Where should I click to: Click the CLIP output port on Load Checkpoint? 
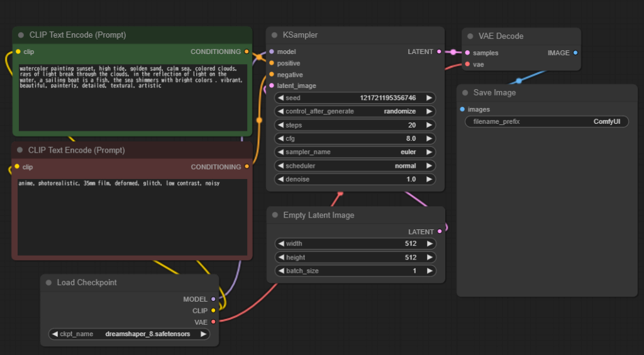(213, 310)
